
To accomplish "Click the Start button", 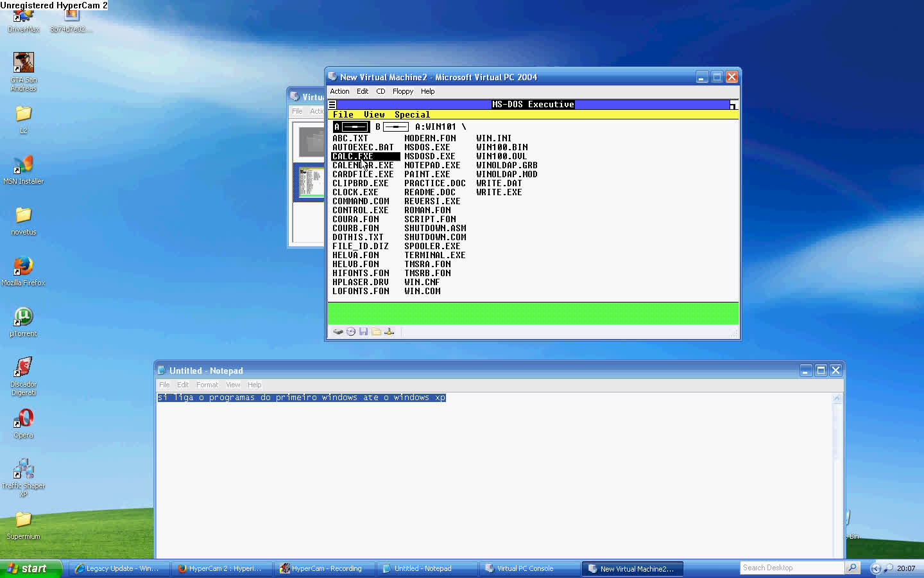I will (x=30, y=568).
